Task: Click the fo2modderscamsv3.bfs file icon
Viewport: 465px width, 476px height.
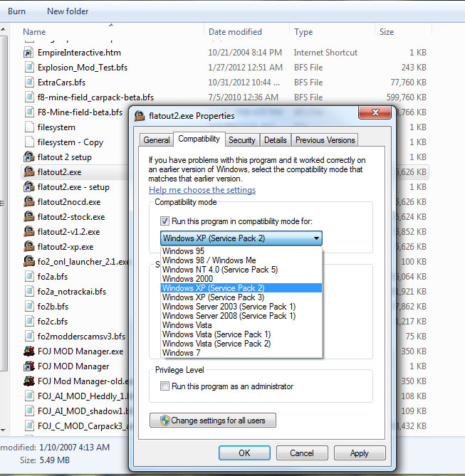Action: tap(29, 336)
